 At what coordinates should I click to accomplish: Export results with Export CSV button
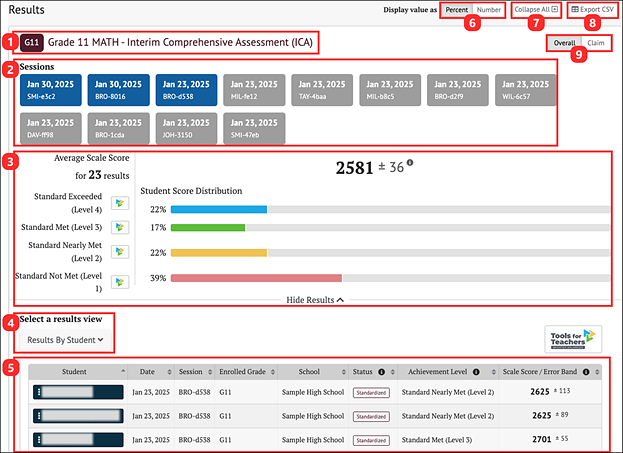[x=592, y=10]
